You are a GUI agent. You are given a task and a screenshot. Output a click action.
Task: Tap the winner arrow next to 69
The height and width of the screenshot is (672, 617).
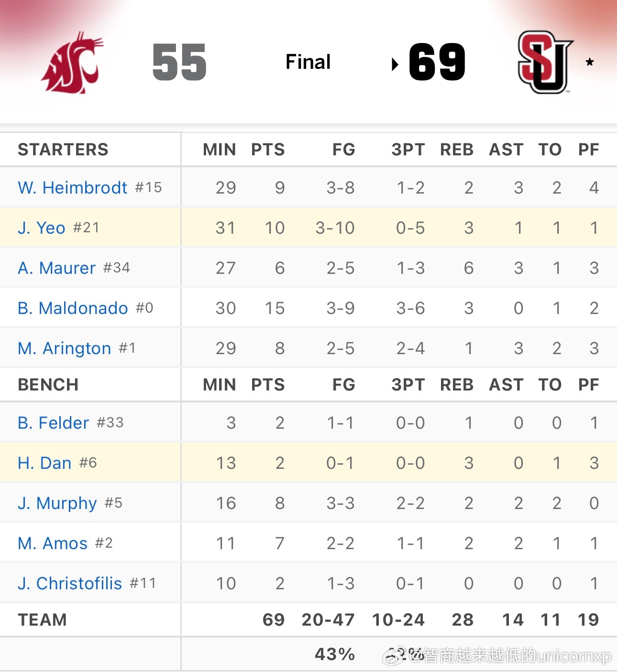tap(395, 64)
